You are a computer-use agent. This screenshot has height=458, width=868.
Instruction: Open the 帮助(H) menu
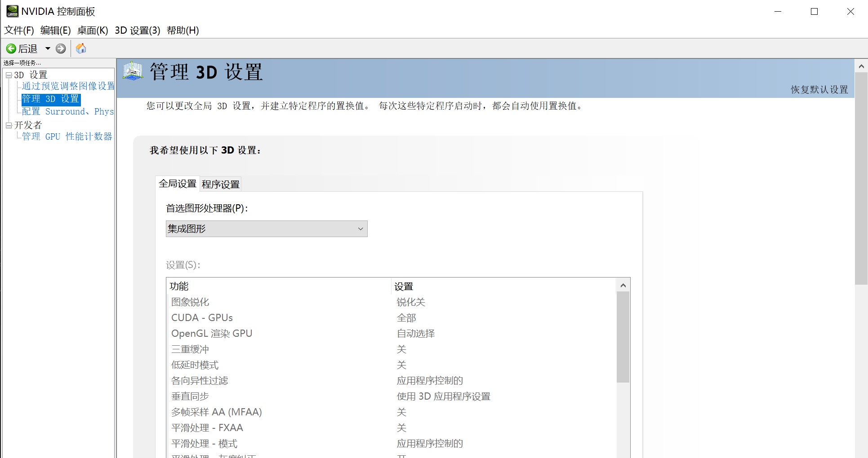(x=183, y=30)
